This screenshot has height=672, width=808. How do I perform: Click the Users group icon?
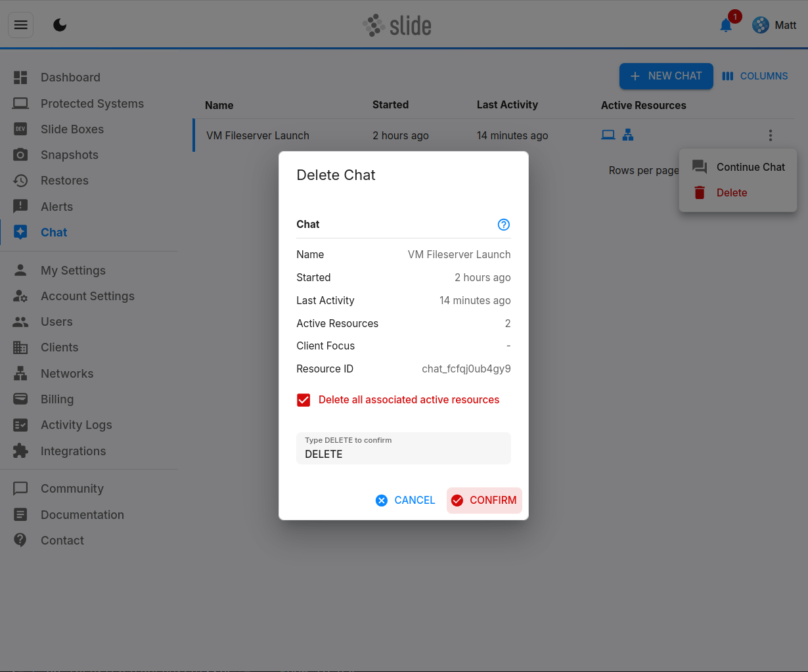coord(20,322)
